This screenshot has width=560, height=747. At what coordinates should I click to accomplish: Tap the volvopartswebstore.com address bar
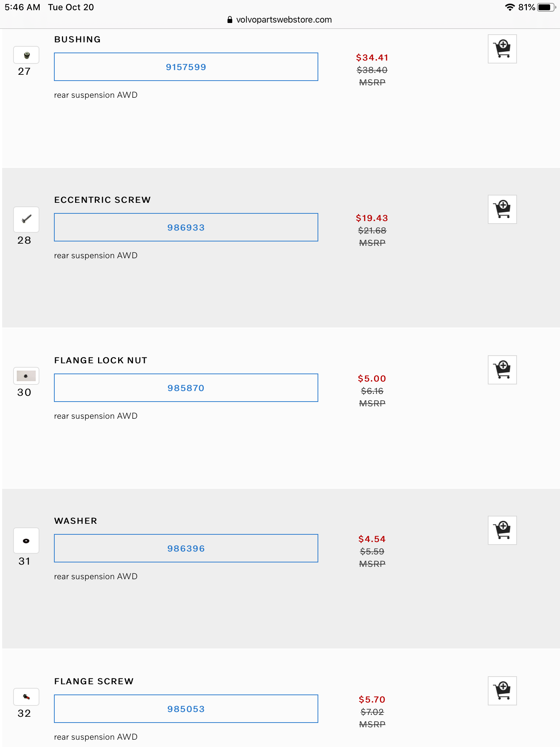[284, 20]
